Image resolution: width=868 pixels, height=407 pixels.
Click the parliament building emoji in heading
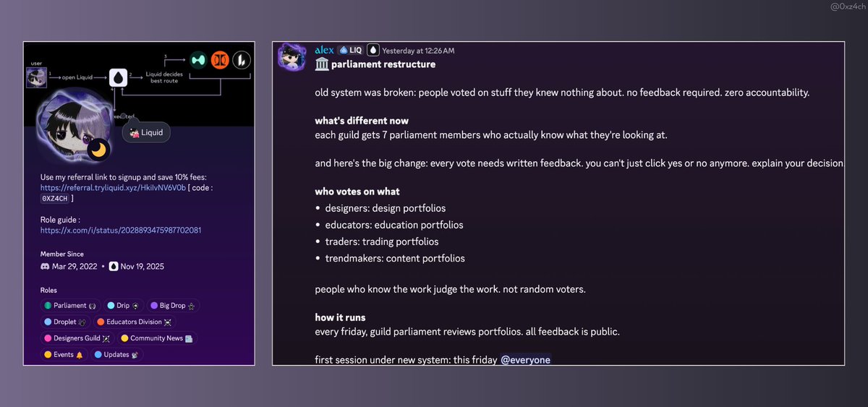pyautogui.click(x=322, y=64)
